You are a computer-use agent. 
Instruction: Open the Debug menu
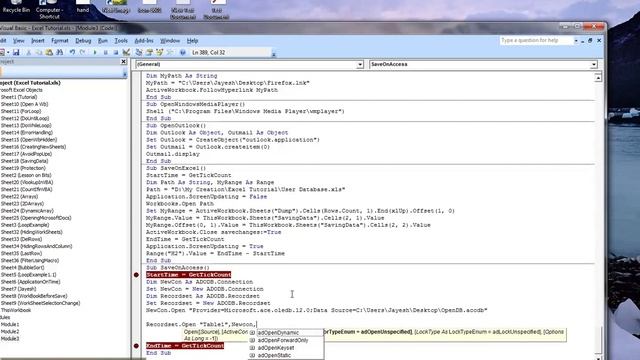tap(83, 41)
